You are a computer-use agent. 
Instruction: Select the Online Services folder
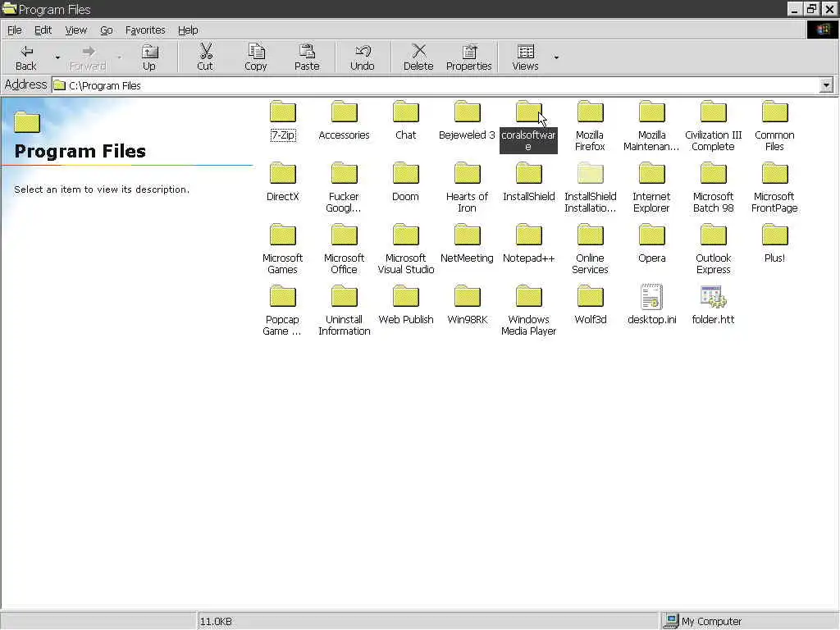pos(590,249)
